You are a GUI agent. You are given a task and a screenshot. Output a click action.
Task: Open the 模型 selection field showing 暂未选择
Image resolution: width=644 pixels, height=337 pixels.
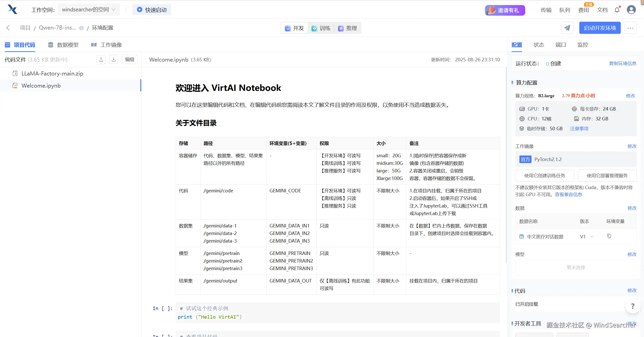(576, 267)
